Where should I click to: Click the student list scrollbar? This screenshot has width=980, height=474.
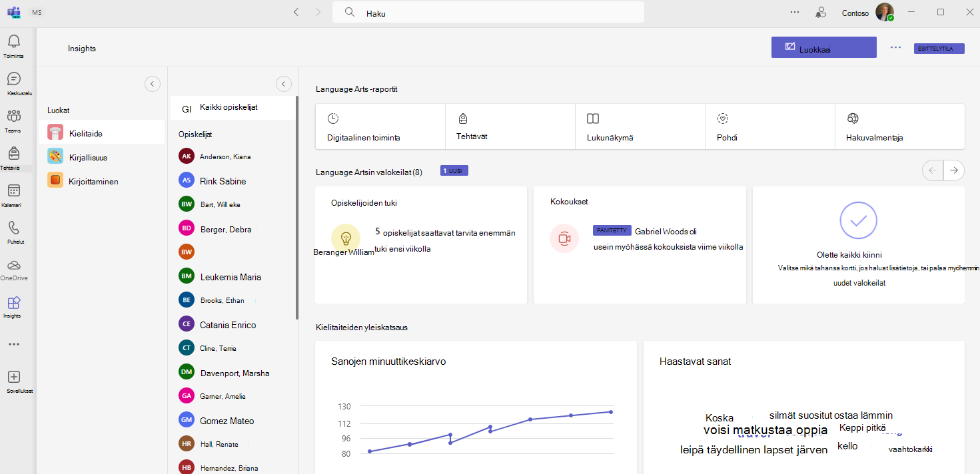coord(297,208)
